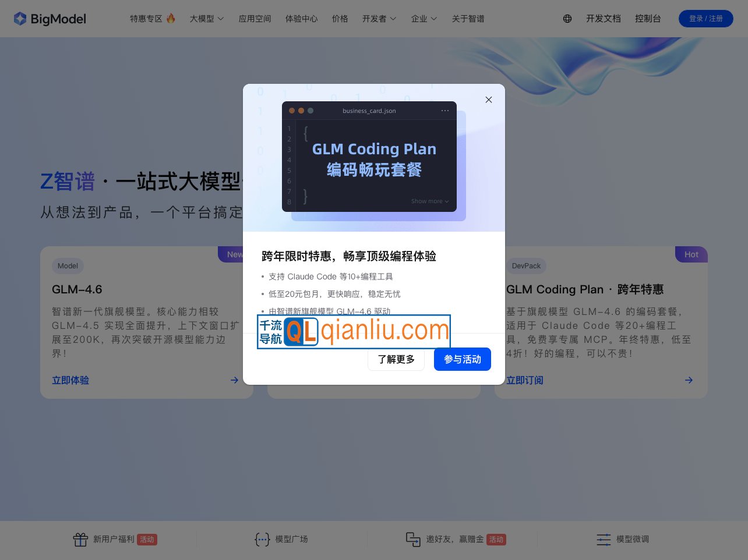Open the language globe icon
This screenshot has height=560, width=748.
pos(567,19)
